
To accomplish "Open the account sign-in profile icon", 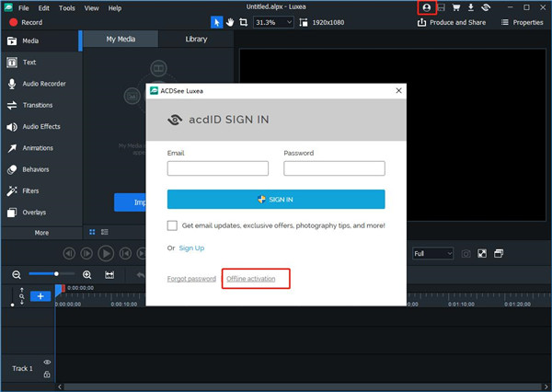I will click(x=426, y=7).
